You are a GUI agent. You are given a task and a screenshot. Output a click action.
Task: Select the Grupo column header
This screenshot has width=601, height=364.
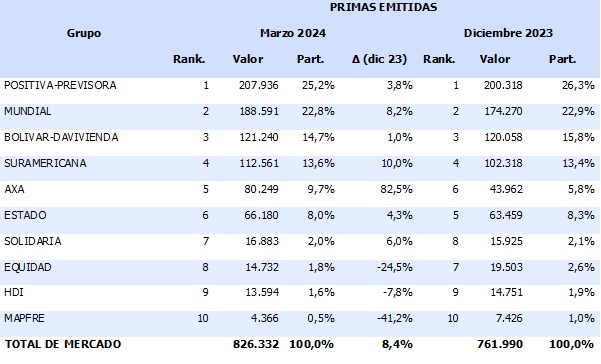[84, 33]
